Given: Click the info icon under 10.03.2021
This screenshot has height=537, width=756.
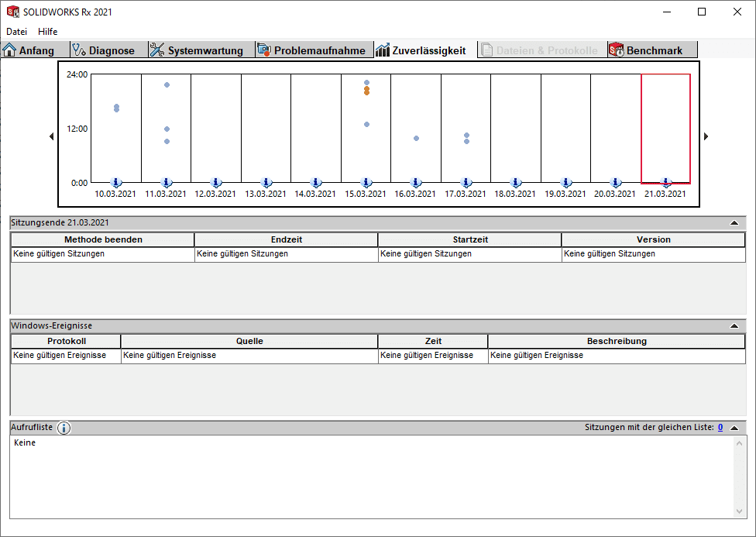Looking at the screenshot, I should point(116,183).
